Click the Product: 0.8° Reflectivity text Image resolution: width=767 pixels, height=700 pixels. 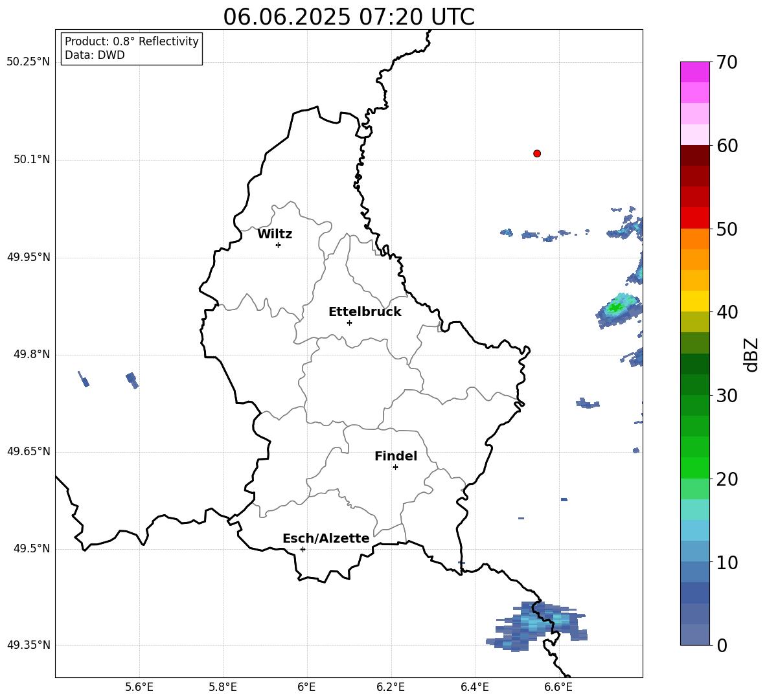coord(132,41)
